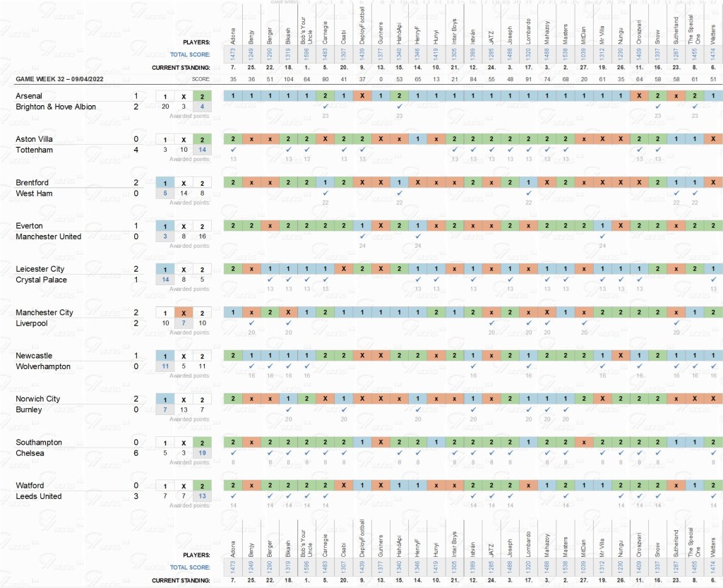This screenshot has height=588, width=723.
Task: Click DeployFootball's checkmark in the Everton match row
Action: tap(362, 236)
